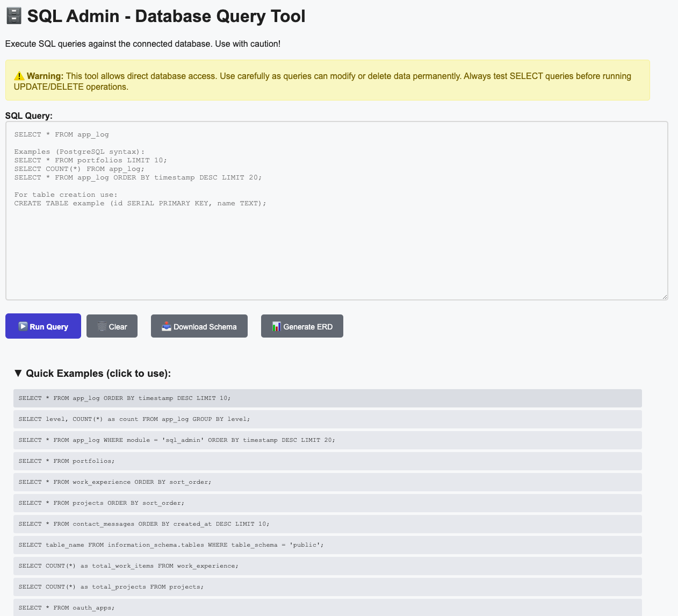Click the trash icon on Clear button
Image resolution: width=678 pixels, height=616 pixels.
[102, 326]
